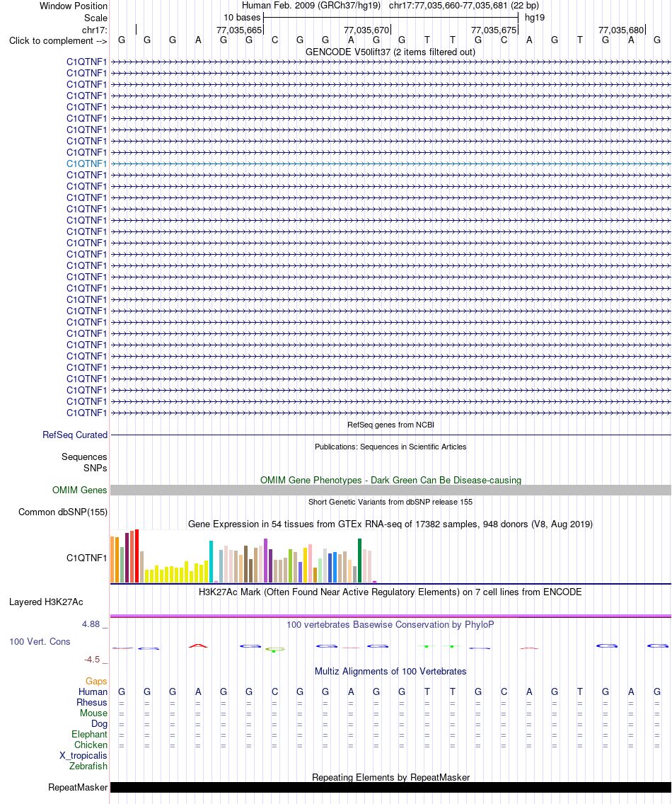Click the X_tropicalis species row label
The width and height of the screenshot is (672, 804).
click(x=83, y=755)
